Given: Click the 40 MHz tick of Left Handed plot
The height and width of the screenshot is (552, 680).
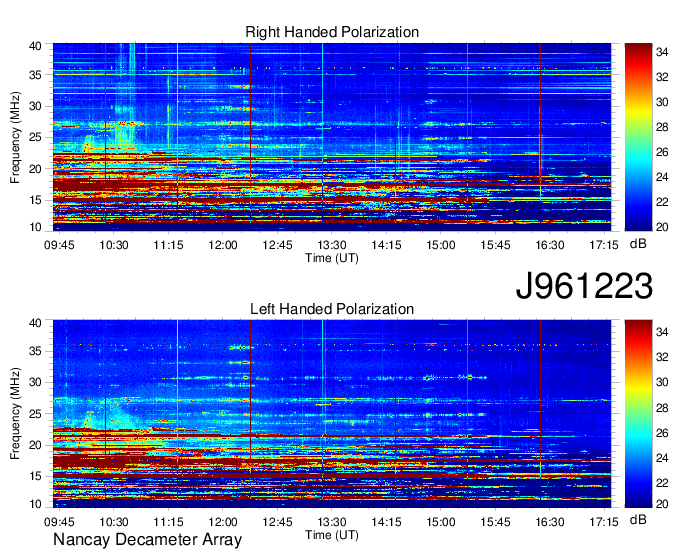Looking at the screenshot, I should pos(35,323).
